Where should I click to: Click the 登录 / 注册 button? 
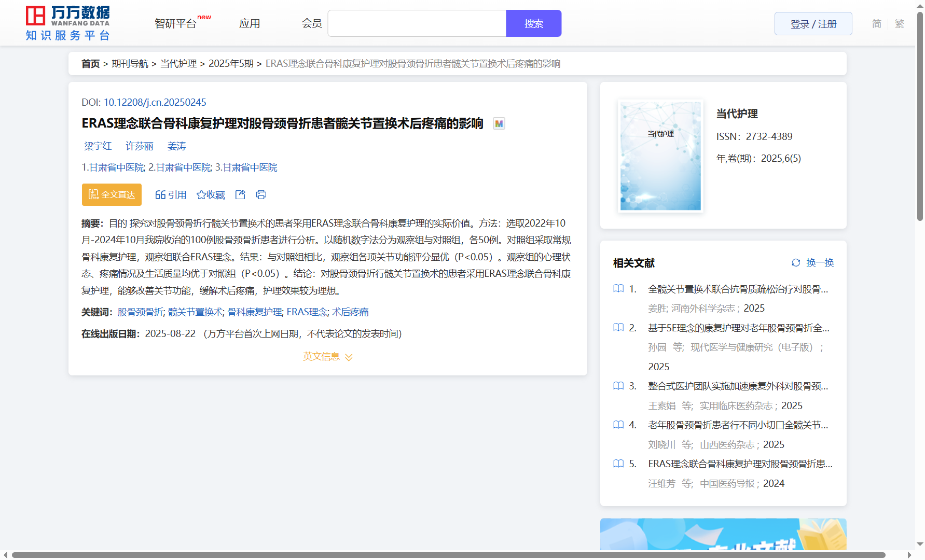813,24
